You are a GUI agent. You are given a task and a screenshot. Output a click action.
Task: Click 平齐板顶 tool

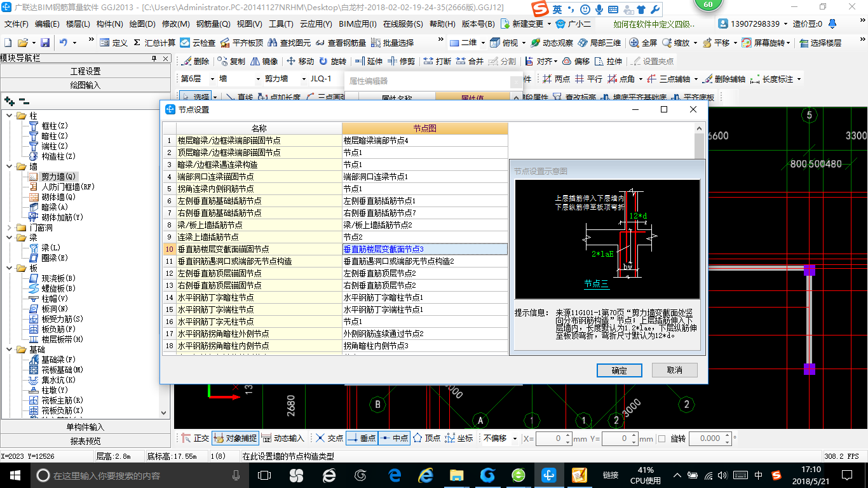pos(241,43)
